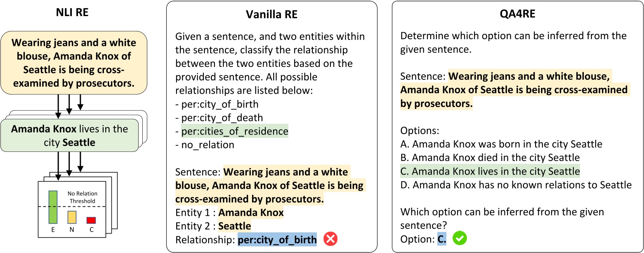Click the blue-highlighted per:city_of_birth answer
The height and width of the screenshot is (253, 644).
pos(277,240)
